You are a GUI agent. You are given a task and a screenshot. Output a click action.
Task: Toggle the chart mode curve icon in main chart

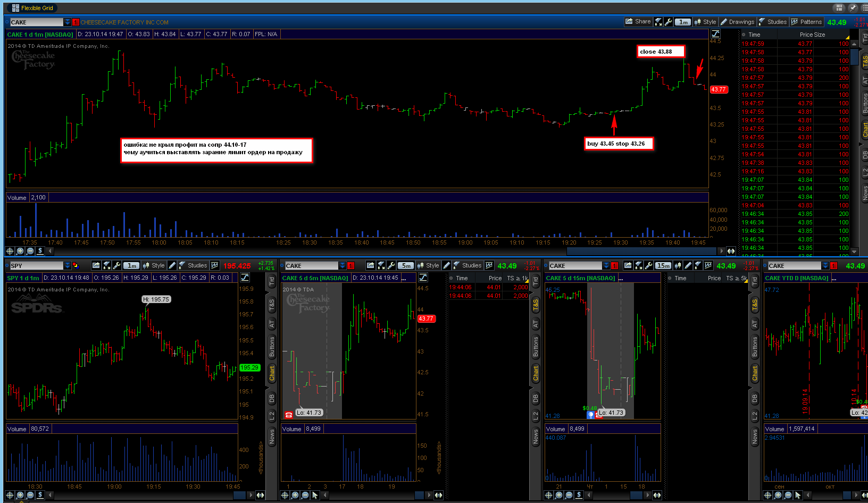[x=716, y=33]
